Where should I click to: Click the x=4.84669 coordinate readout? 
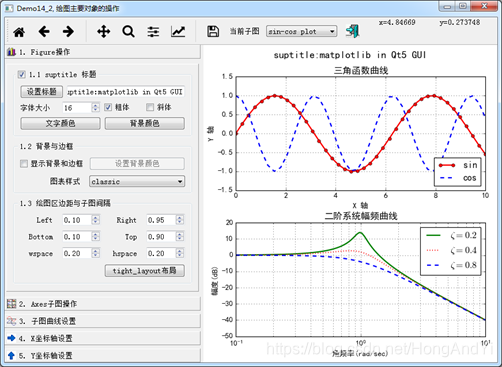pyautogui.click(x=397, y=22)
